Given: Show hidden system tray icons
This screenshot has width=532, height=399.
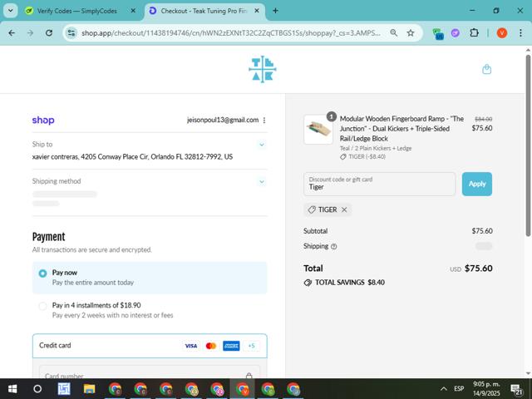Looking at the screenshot, I should click(443, 389).
